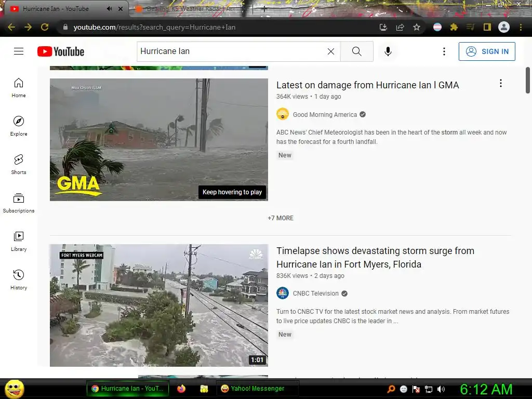Image resolution: width=532 pixels, height=399 pixels.
Task: Open Subscriptions in the sidebar
Action: (x=19, y=203)
